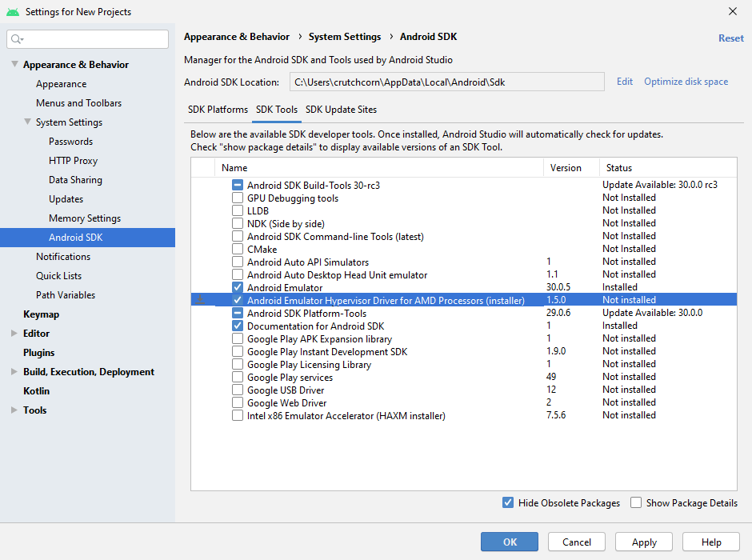752x560 pixels.
Task: Click the Android SDK Location path field
Action: tap(447, 82)
